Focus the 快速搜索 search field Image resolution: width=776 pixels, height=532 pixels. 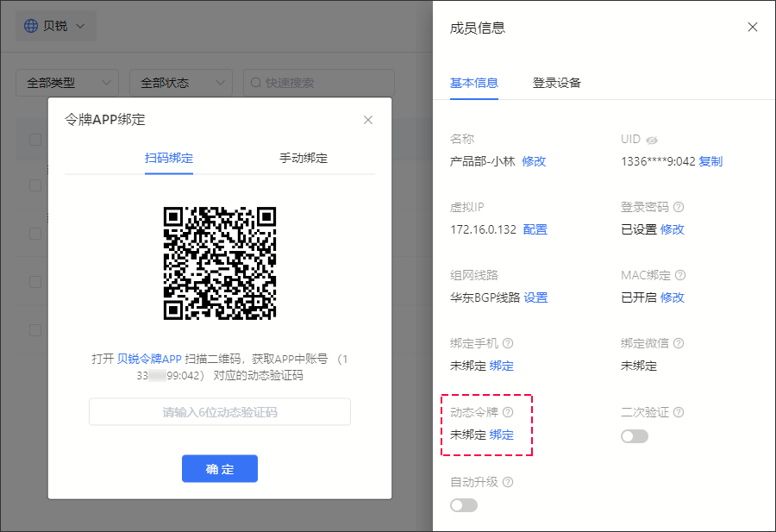click(319, 83)
